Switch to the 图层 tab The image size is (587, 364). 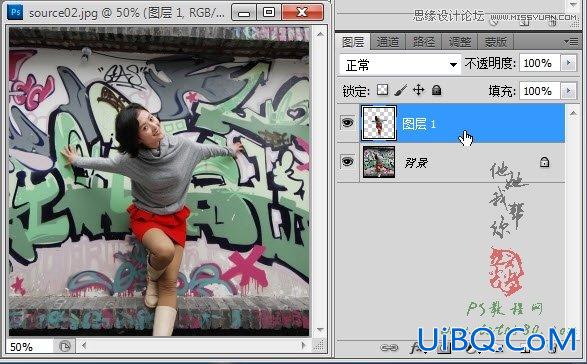click(x=353, y=42)
